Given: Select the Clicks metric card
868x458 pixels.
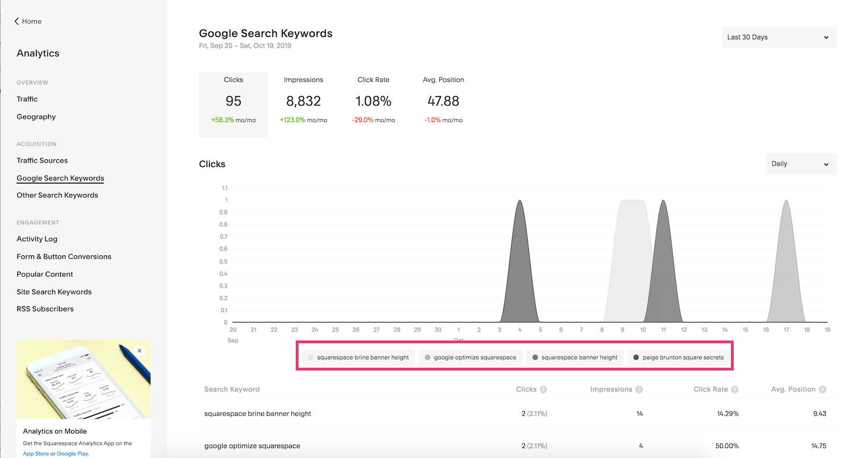Looking at the screenshot, I should (233, 105).
